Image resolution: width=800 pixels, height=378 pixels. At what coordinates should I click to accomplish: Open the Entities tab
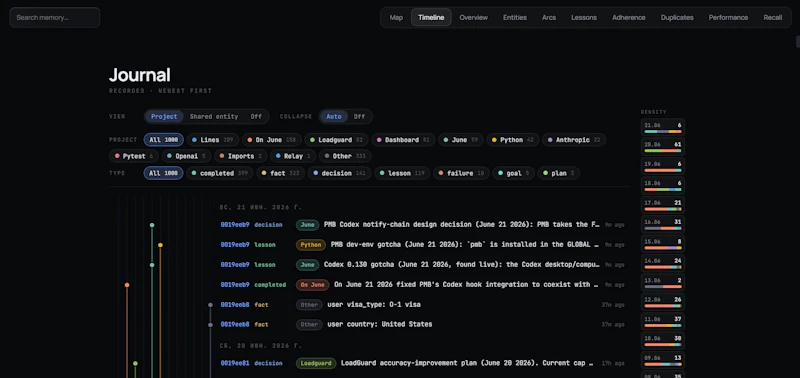point(515,17)
